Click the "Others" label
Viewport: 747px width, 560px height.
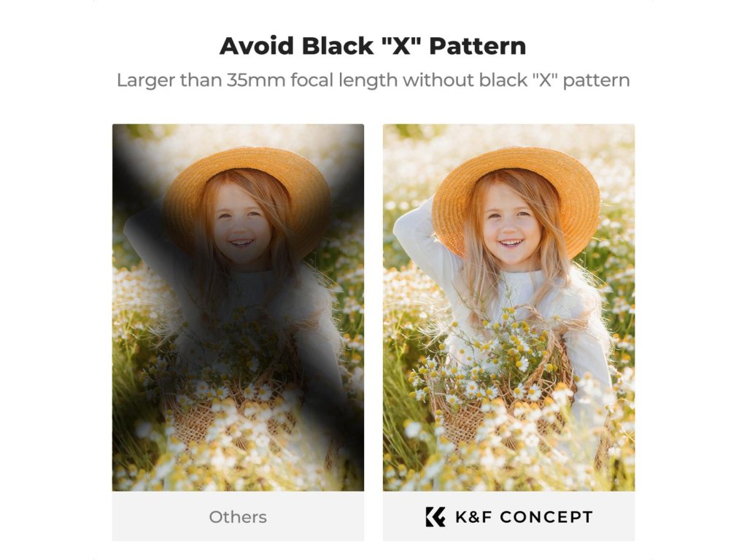(238, 517)
